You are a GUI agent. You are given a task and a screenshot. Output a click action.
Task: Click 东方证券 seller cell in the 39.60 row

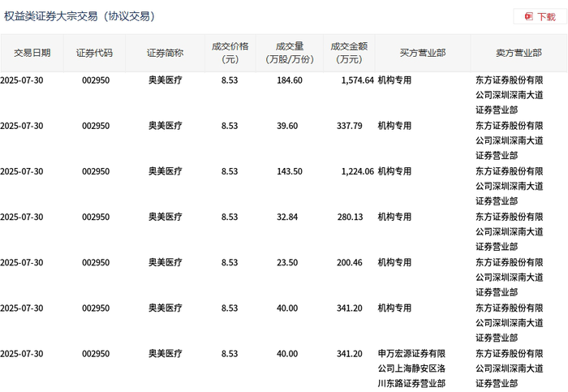coord(510,140)
